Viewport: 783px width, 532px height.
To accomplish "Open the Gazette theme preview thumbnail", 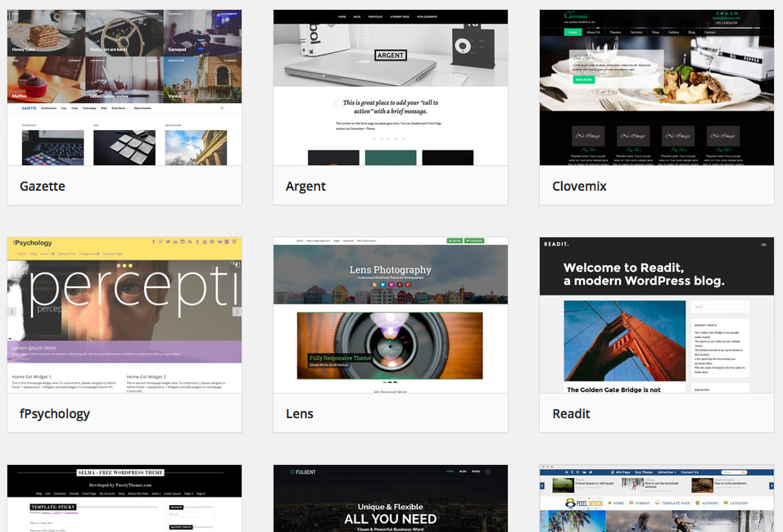I will pyautogui.click(x=124, y=88).
